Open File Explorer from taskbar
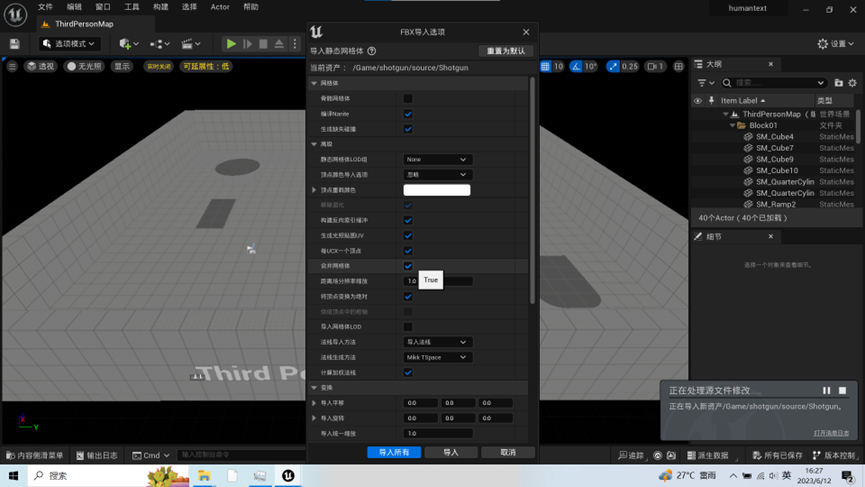The image size is (865, 487). 204,475
